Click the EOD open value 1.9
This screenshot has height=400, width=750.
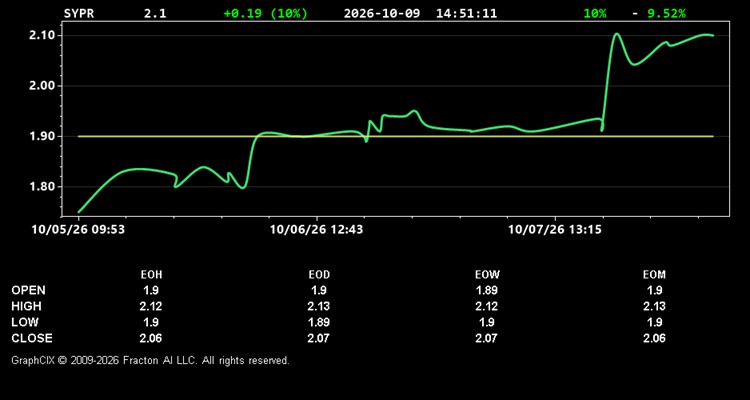320,290
